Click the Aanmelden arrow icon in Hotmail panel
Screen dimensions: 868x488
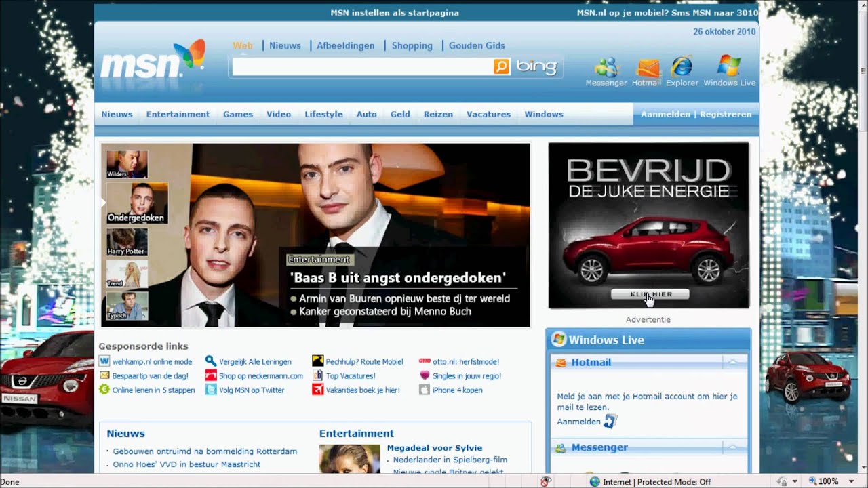pos(610,422)
